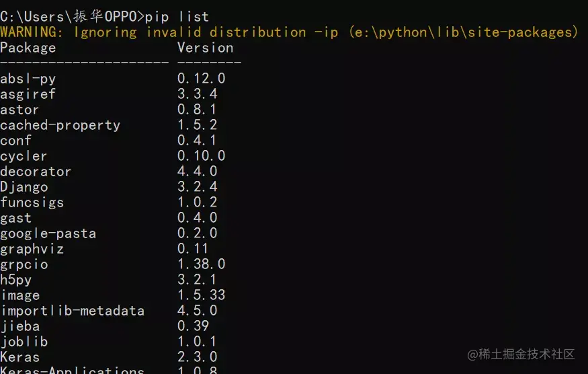The width and height of the screenshot is (588, 374).
Task: Select the astor package name
Action: 19,110
